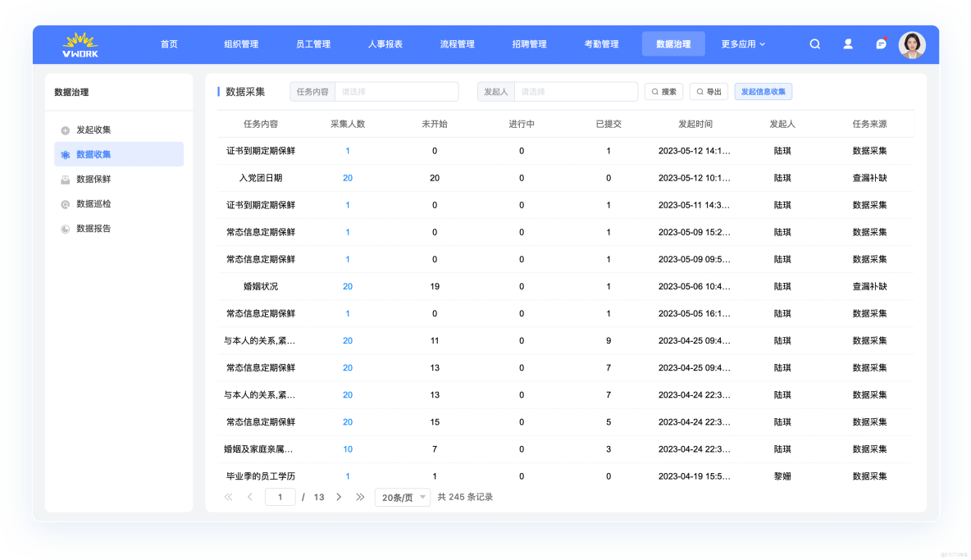Open the 数据保鲜 sidebar item icon
The width and height of the screenshot is (971, 560).
[x=65, y=179]
